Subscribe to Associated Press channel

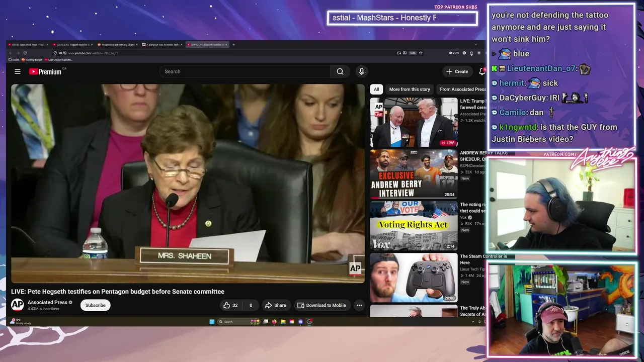(96, 305)
